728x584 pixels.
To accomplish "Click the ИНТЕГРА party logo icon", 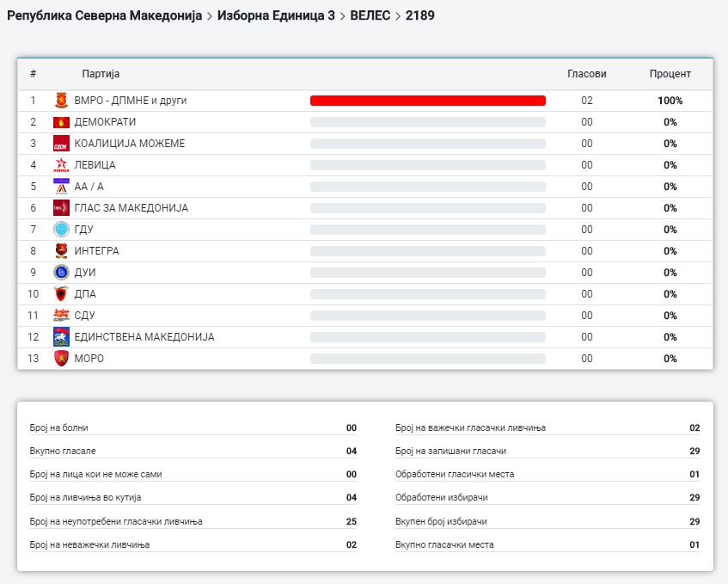I will (61, 251).
